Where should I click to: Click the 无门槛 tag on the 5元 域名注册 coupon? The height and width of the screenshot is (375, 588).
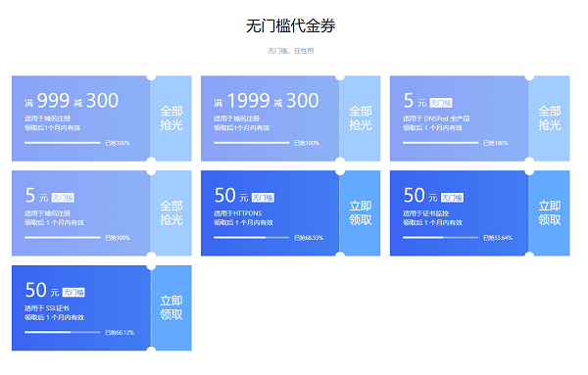(x=63, y=198)
